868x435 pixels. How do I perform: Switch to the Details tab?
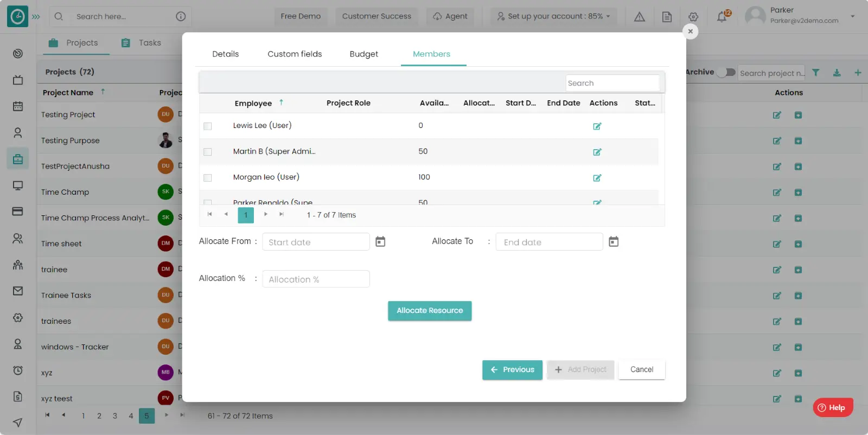(x=225, y=54)
